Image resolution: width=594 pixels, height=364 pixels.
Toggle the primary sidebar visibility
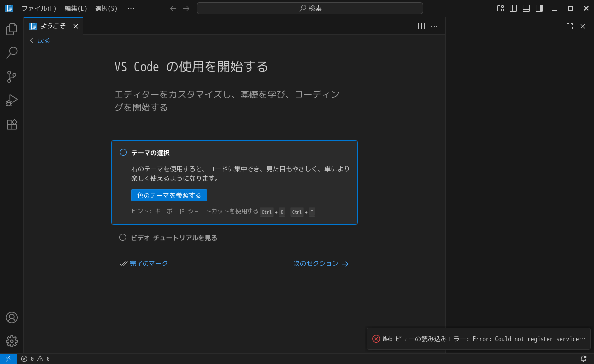tap(513, 8)
